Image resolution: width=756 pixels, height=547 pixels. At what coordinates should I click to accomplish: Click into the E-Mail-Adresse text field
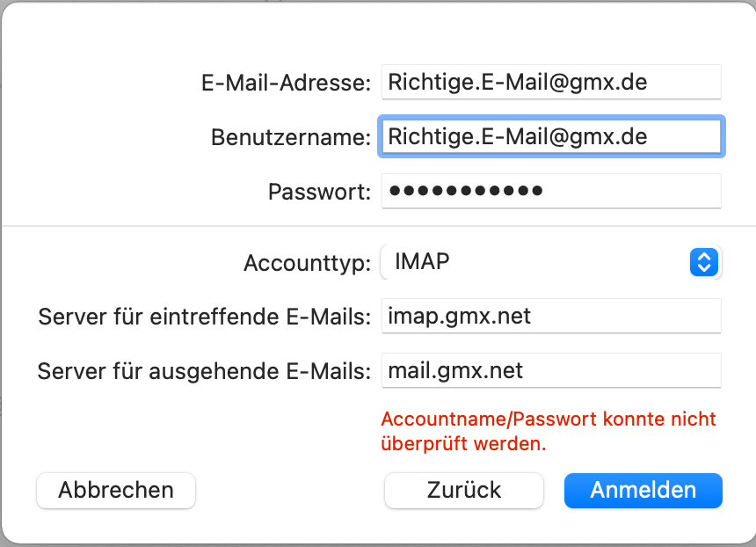[x=551, y=83]
